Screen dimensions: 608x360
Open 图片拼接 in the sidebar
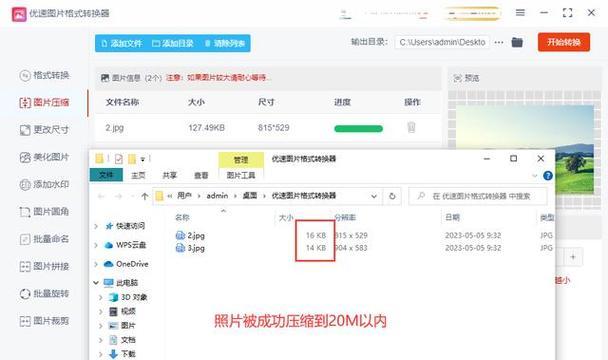coord(44,267)
